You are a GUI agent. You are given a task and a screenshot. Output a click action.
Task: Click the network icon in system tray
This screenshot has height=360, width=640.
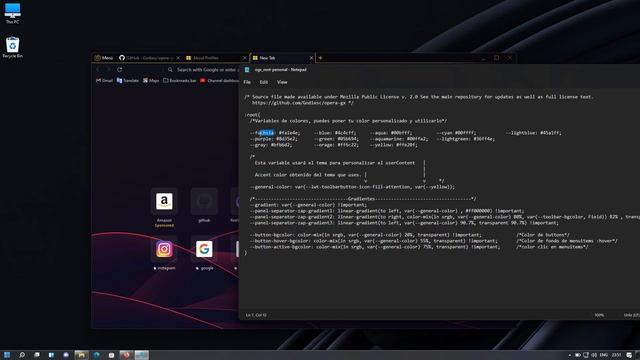(x=586, y=356)
